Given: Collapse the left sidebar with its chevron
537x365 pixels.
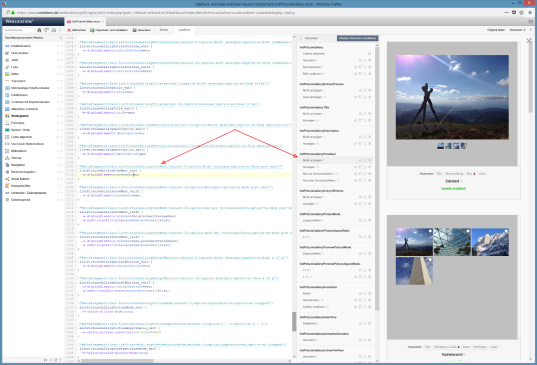Looking at the screenshot, I should pyautogui.click(x=61, y=30).
